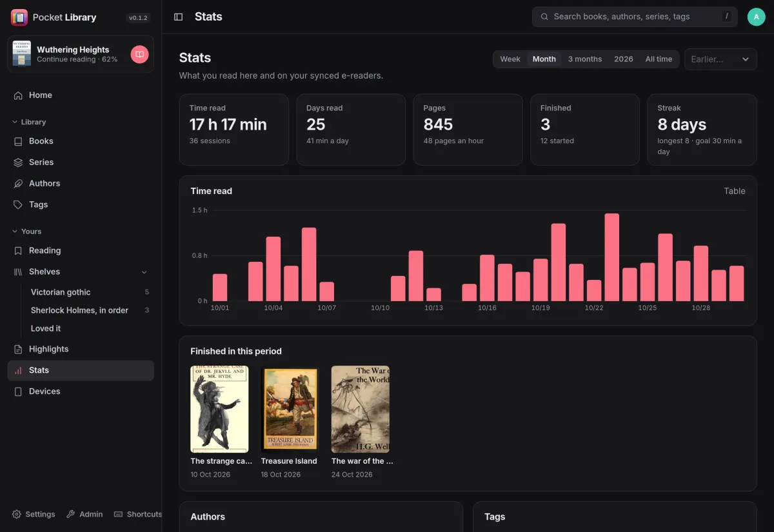Screen dimensions: 774x532
Task: Focus the search books input field
Action: (x=635, y=17)
